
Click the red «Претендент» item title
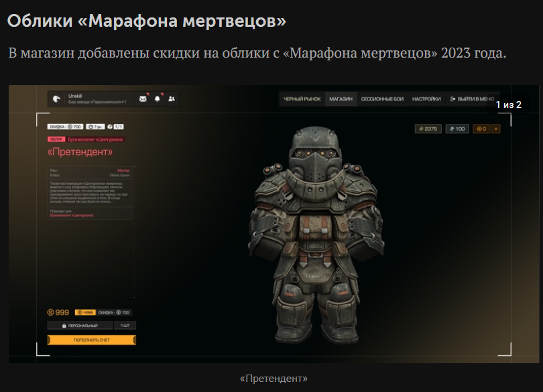click(x=80, y=151)
